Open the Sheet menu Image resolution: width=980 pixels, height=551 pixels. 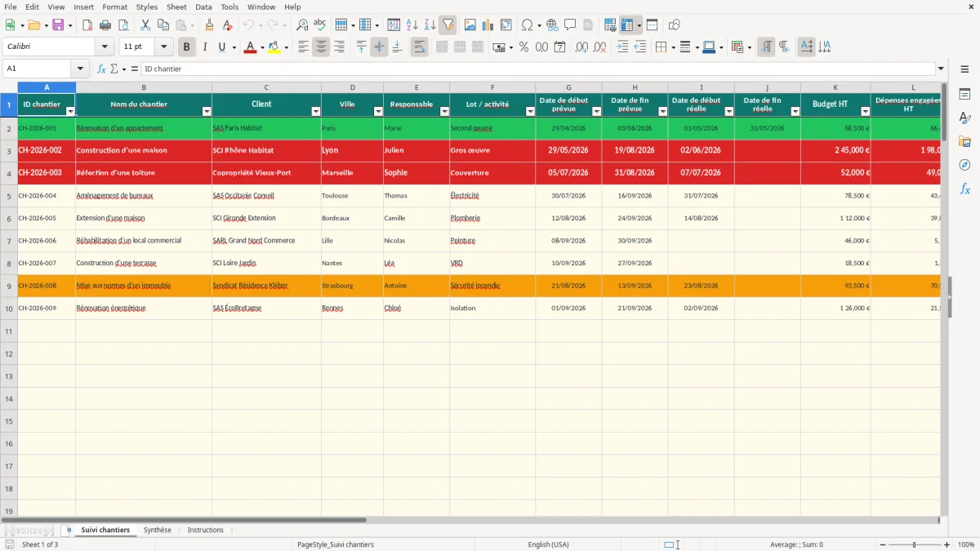tap(176, 7)
